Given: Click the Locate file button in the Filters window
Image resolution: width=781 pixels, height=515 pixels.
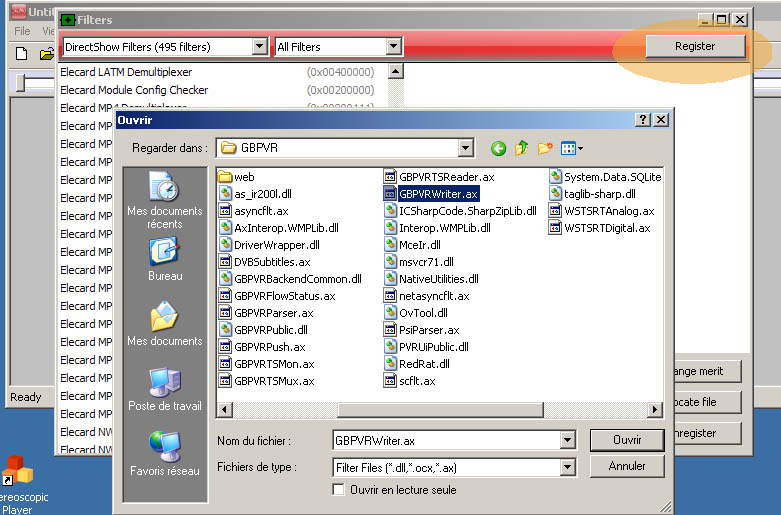Looking at the screenshot, I should tap(708, 402).
